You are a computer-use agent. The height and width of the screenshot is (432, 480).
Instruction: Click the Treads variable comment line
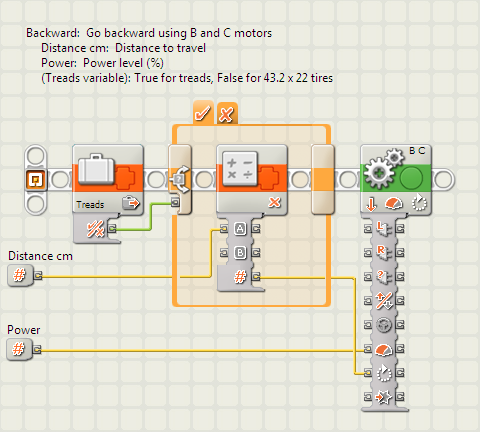point(187,78)
